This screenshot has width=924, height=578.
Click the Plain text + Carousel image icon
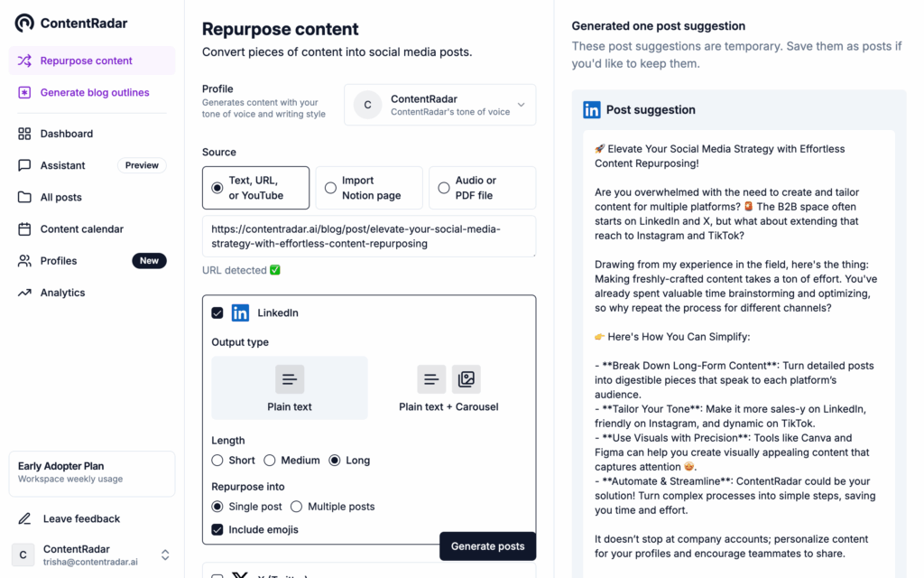point(466,379)
